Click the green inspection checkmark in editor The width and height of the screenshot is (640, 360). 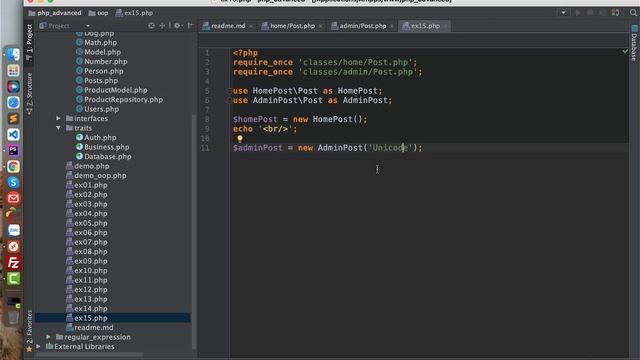[x=625, y=51]
